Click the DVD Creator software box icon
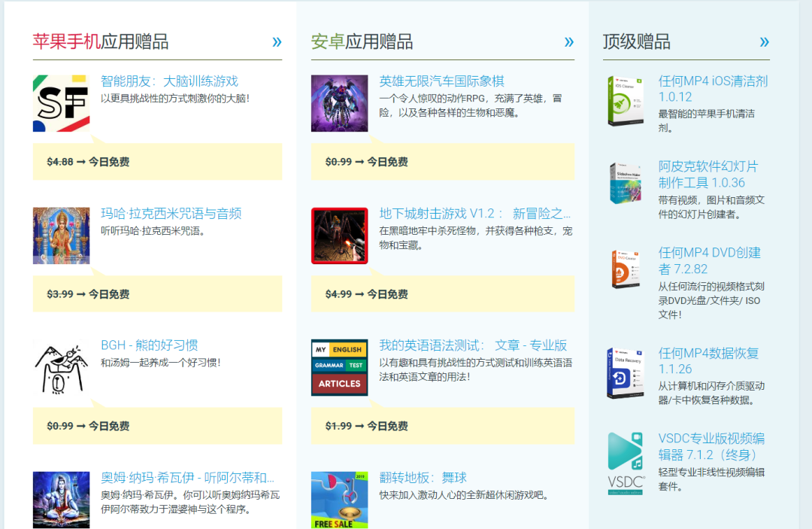The image size is (812, 529). click(626, 269)
